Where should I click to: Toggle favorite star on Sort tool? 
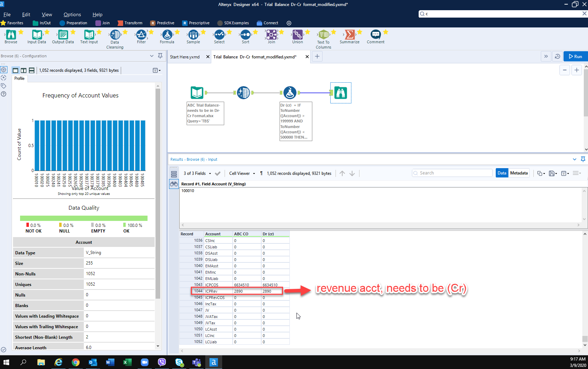coord(256,32)
